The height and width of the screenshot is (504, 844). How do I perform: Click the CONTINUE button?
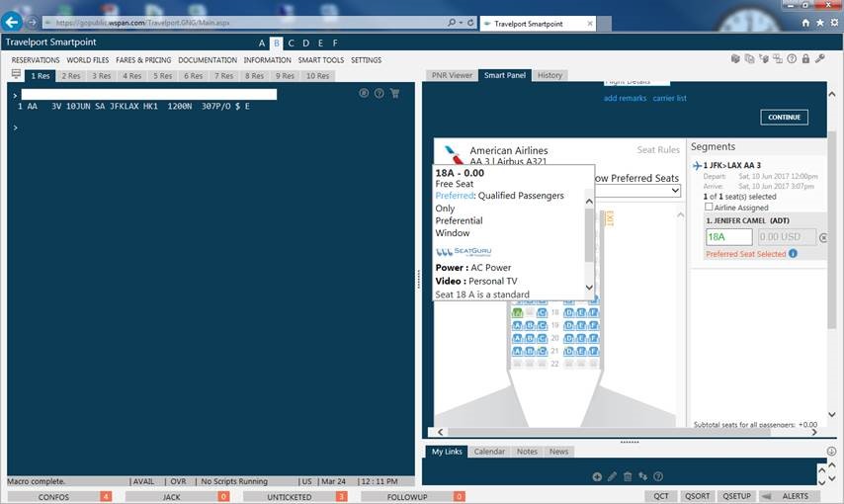(785, 118)
